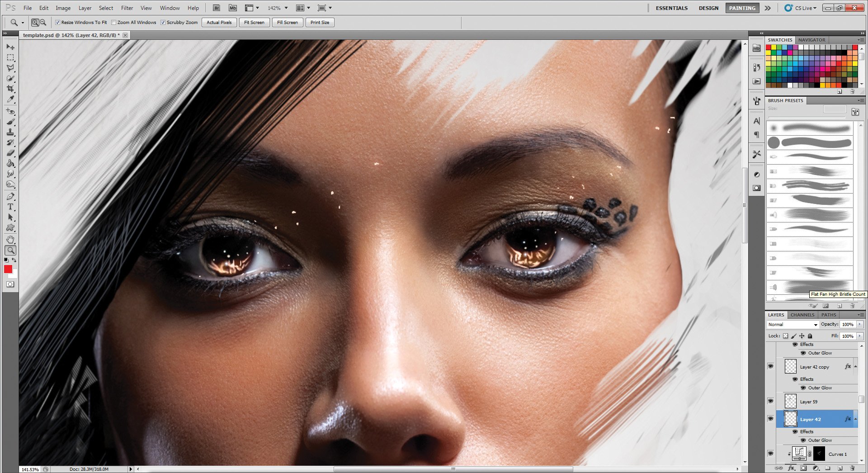The width and height of the screenshot is (868, 473).
Task: Select the Rectangular Marquee tool
Action: [10, 57]
